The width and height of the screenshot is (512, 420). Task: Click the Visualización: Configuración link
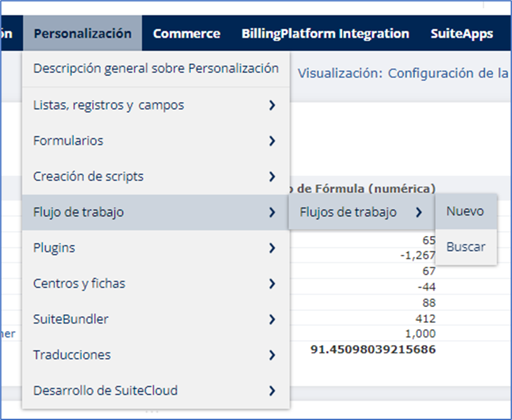coord(403,73)
